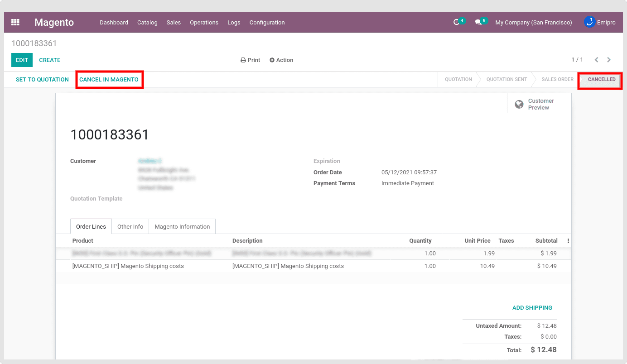Open the Customer Preview button
Screen dimensions: 627x364
point(539,104)
